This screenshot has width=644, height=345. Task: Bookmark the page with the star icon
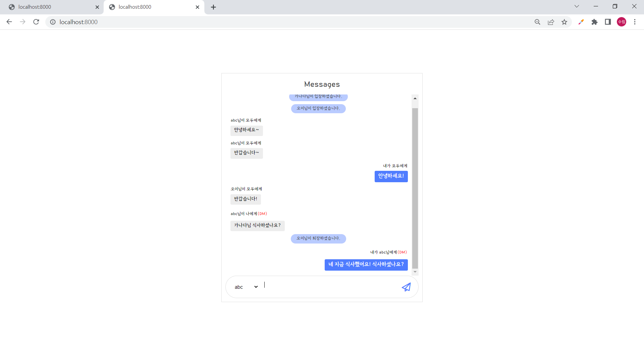tap(565, 22)
